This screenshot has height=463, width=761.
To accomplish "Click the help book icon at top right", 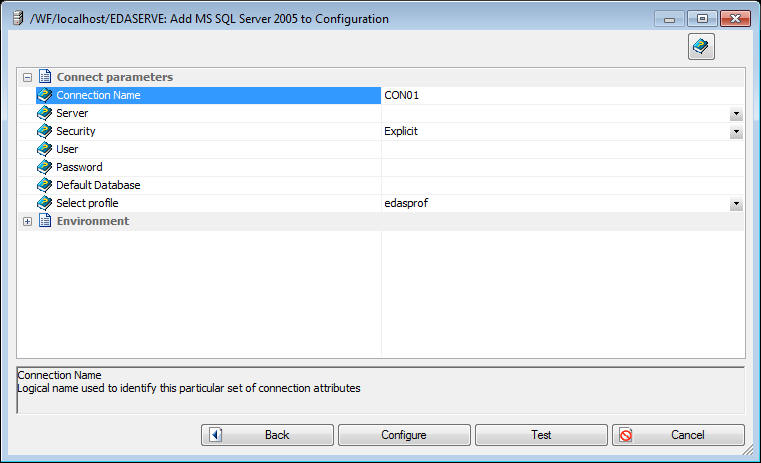I will coord(701,47).
